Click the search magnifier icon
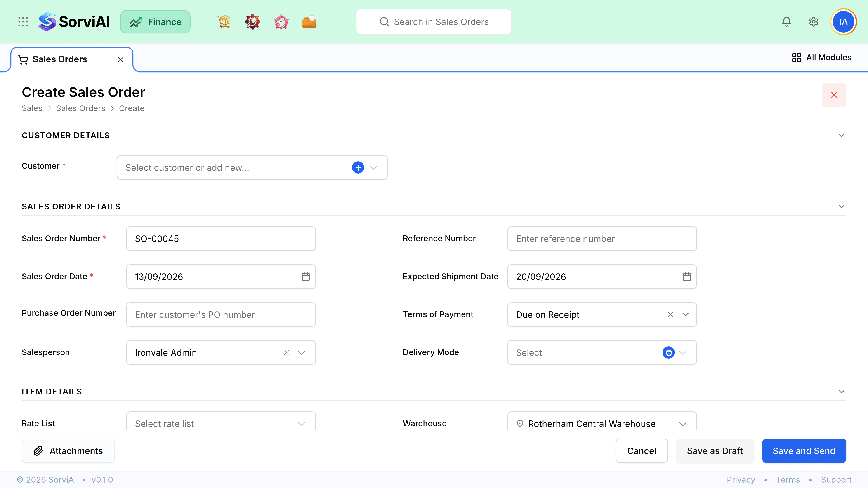The image size is (868, 488). (x=384, y=22)
